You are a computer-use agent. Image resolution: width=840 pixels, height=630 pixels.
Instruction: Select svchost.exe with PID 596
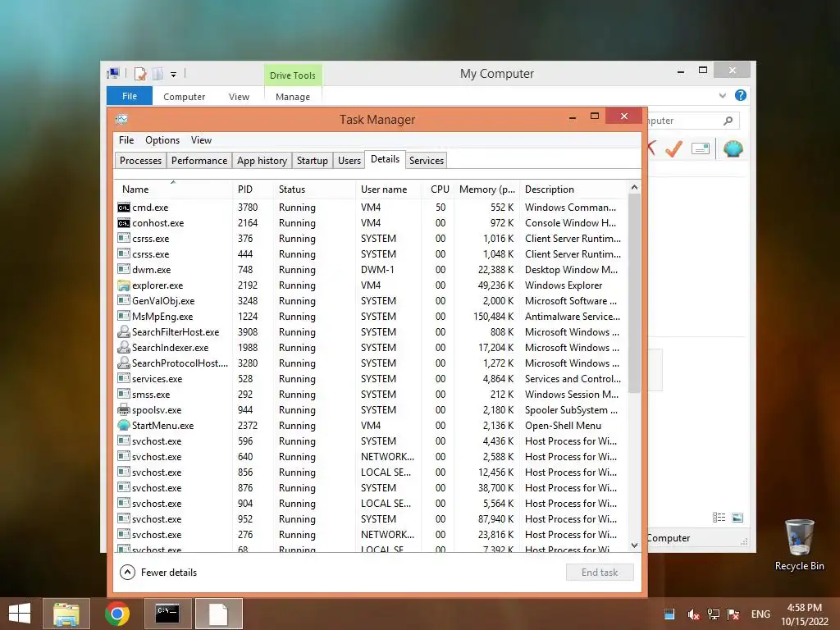[370, 441]
